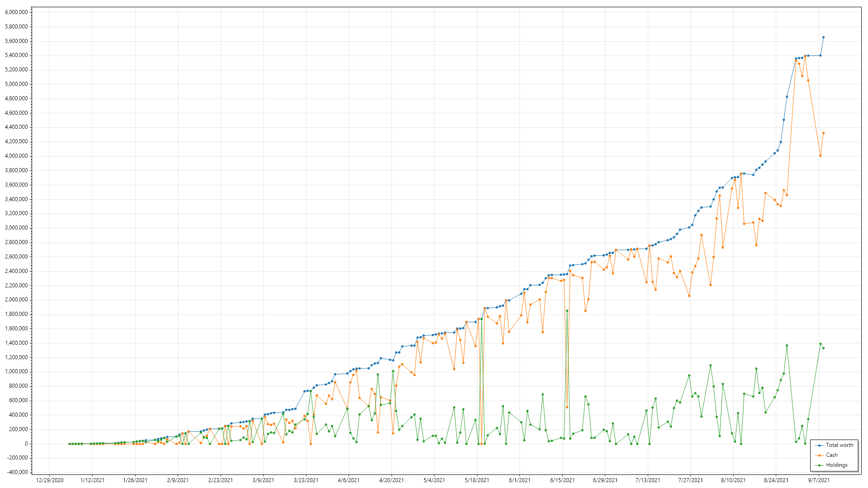This screenshot has width=868, height=488.
Task: Click the orange Cash low point below the 6/15/2021 spike
Action: pos(567,407)
